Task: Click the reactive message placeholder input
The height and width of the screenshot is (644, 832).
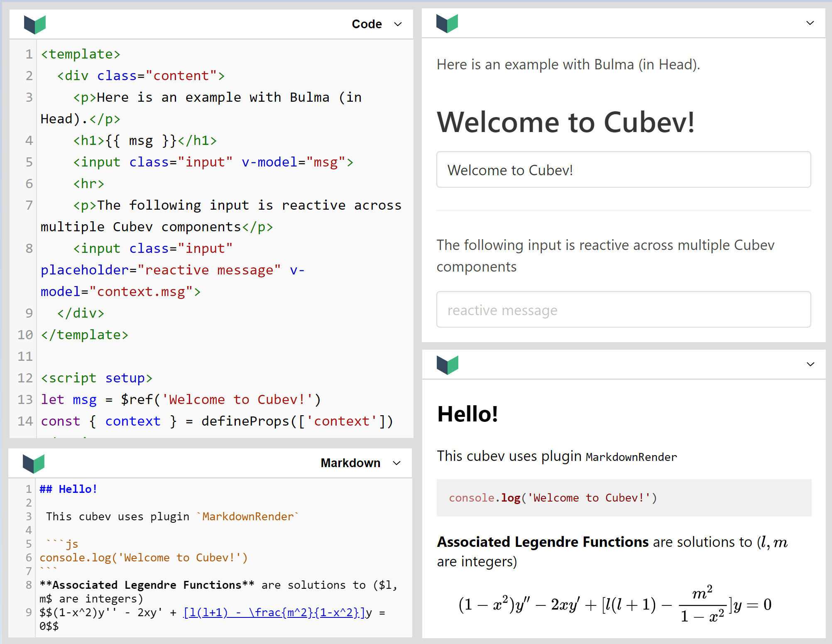Action: [623, 310]
